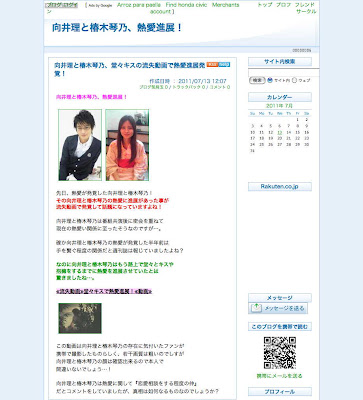Open the サークル navigation link
This screenshot has width=363, height=400.
pyautogui.click(x=306, y=11)
